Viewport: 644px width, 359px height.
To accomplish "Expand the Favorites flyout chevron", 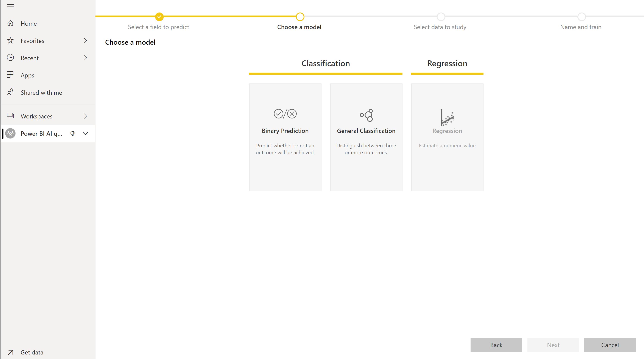I will 86,41.
